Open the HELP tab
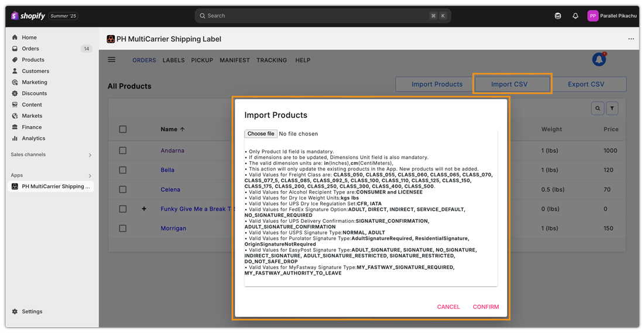644x333 pixels. 303,60
